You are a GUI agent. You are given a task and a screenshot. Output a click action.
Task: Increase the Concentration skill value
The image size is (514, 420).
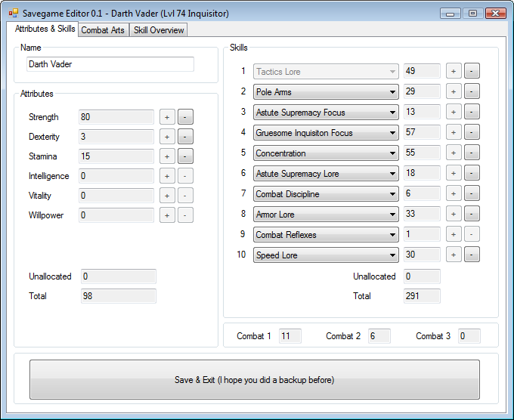pyautogui.click(x=454, y=153)
